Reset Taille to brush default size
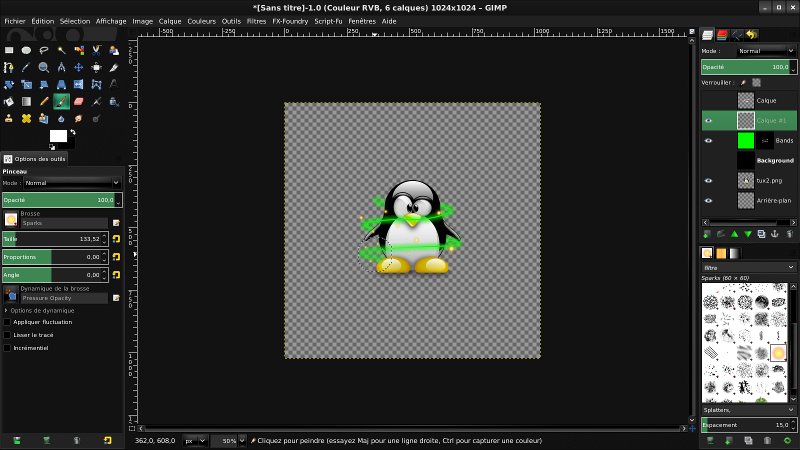This screenshot has width=800, height=450. click(116, 239)
